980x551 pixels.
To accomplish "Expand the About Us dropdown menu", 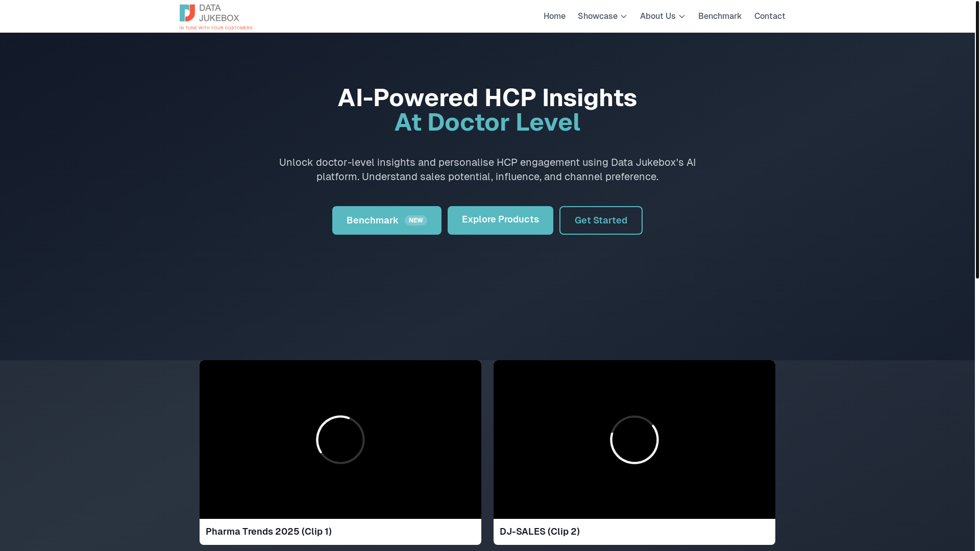I will [663, 16].
